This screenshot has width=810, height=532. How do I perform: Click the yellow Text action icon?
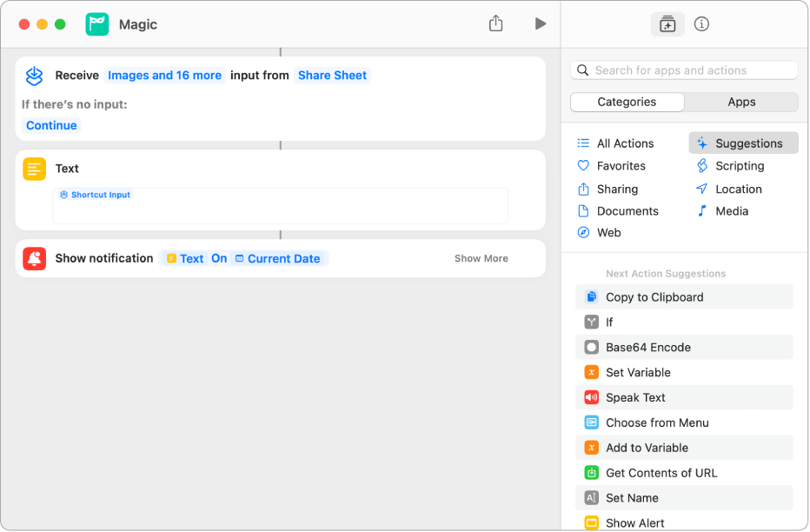pyautogui.click(x=35, y=169)
